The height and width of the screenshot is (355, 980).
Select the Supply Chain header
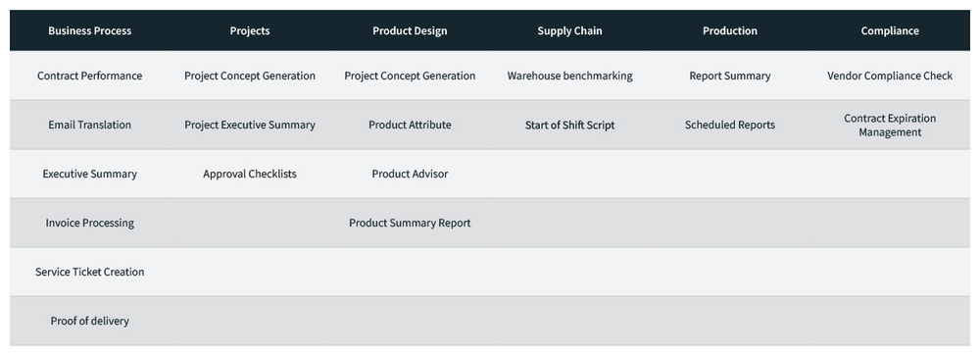pyautogui.click(x=570, y=30)
